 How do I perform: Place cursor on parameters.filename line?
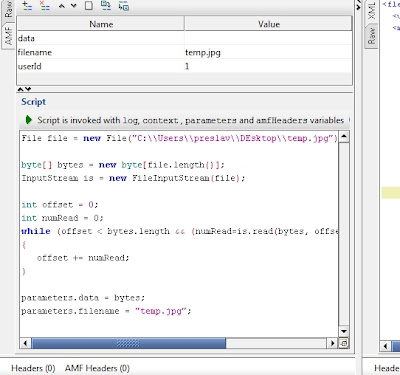click(x=106, y=311)
